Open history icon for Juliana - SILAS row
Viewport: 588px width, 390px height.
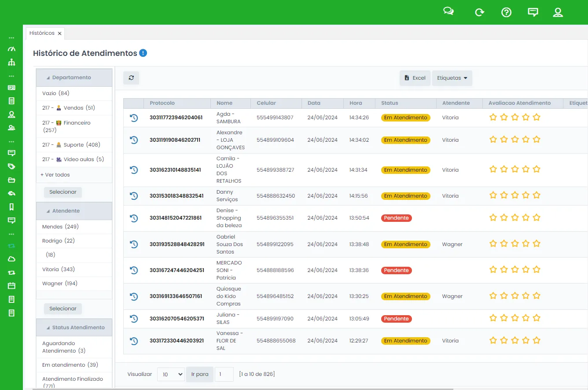point(134,319)
